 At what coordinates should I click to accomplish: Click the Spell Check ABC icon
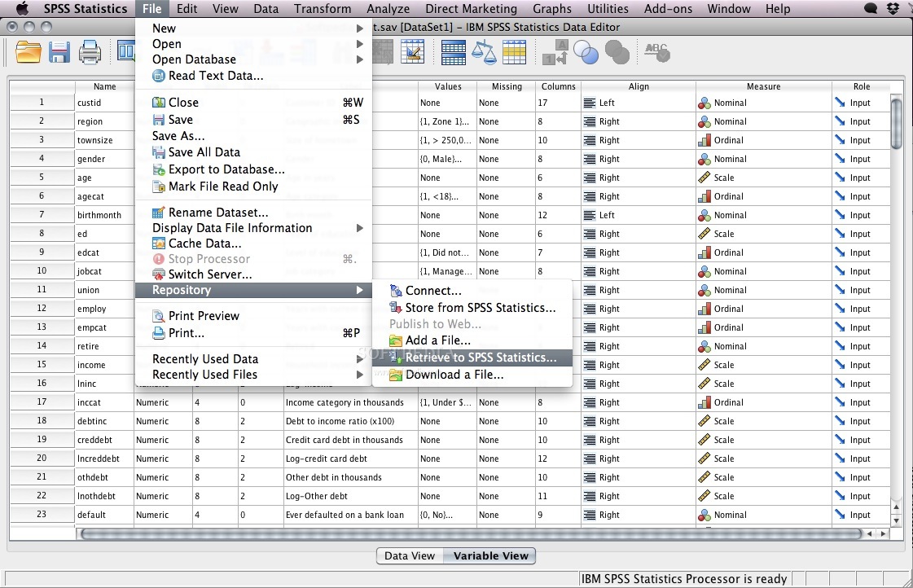[656, 52]
